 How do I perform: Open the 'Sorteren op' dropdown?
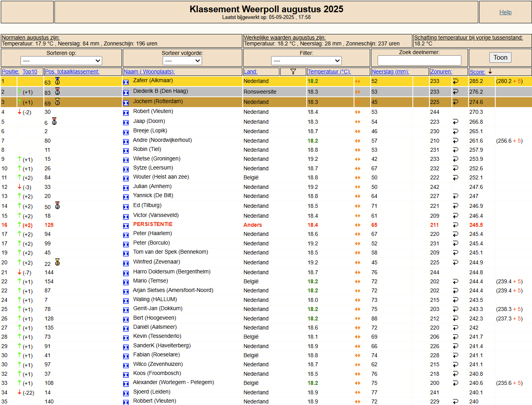coord(61,60)
